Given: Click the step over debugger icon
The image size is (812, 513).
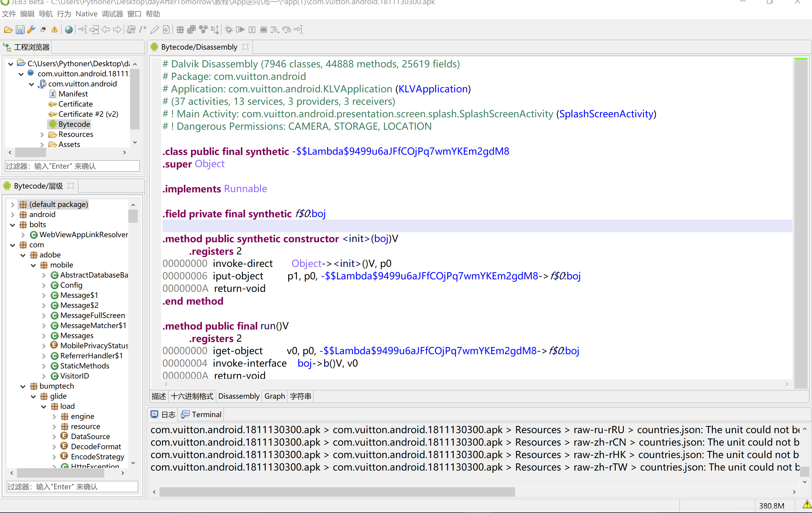Looking at the screenshot, I should tap(287, 30).
